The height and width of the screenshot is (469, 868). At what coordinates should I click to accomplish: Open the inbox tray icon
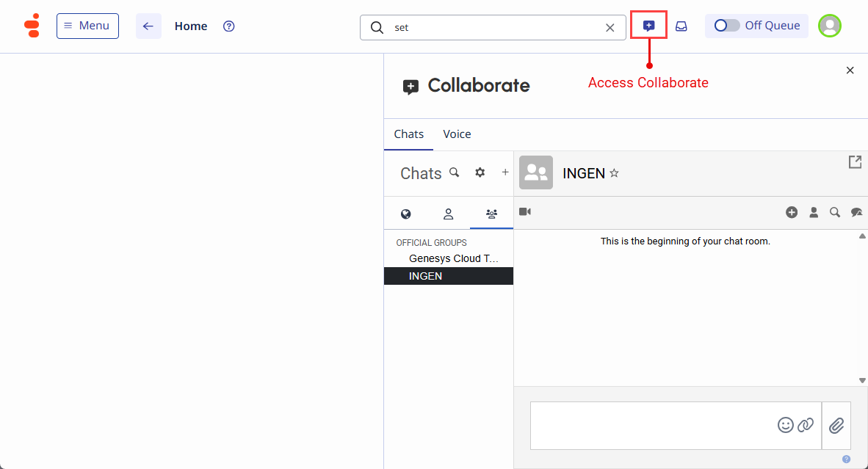(681, 26)
